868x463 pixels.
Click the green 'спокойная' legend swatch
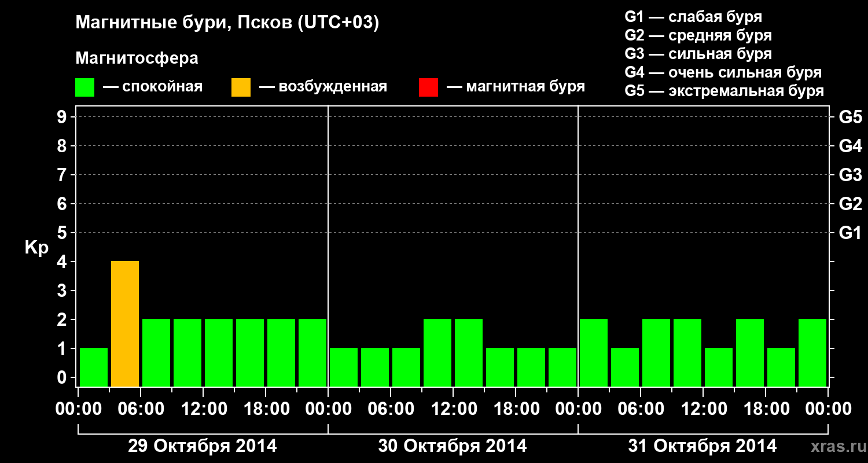tap(85, 87)
